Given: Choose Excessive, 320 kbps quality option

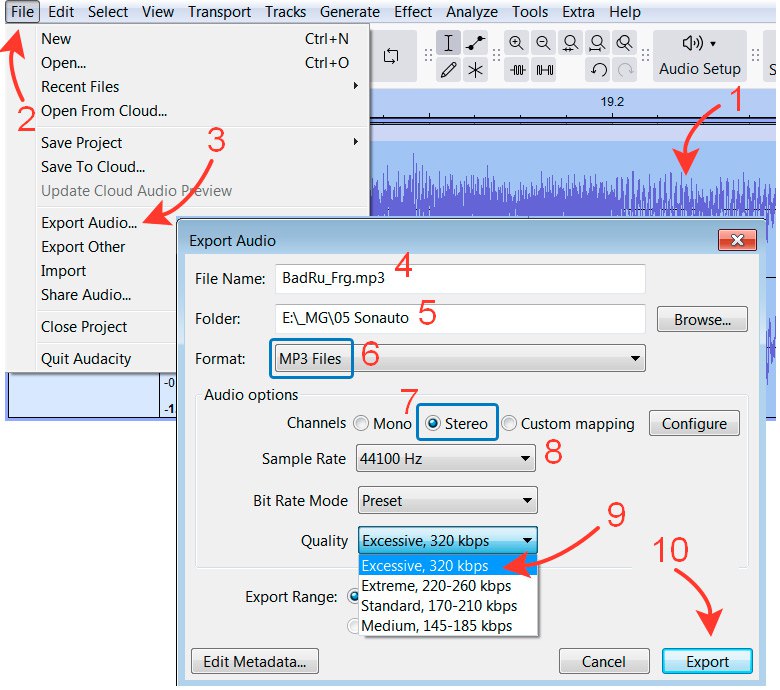Looking at the screenshot, I should 448,566.
